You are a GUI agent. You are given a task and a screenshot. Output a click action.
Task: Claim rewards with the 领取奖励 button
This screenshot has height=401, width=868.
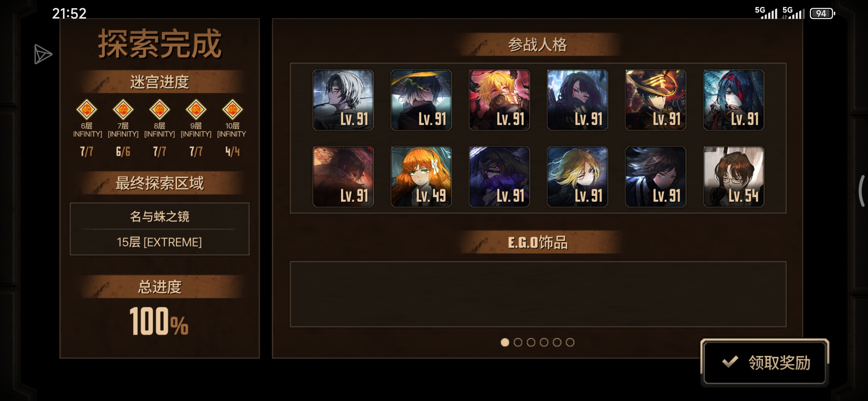(765, 362)
